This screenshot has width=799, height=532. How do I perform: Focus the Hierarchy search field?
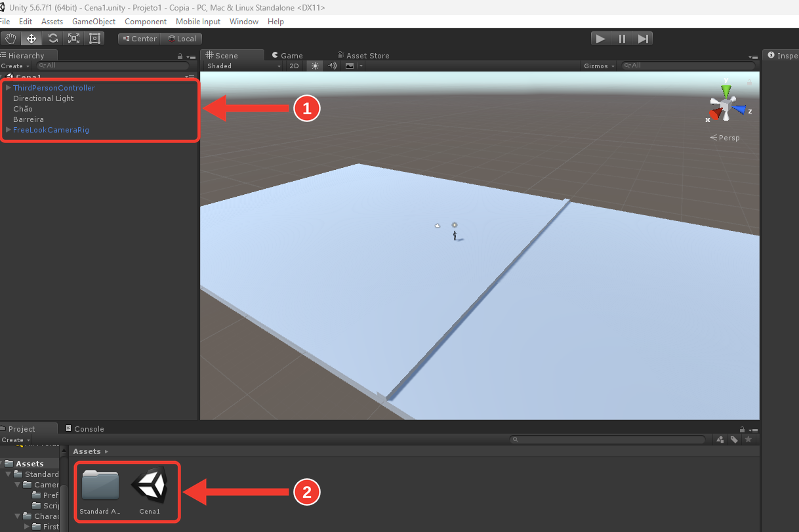113,66
